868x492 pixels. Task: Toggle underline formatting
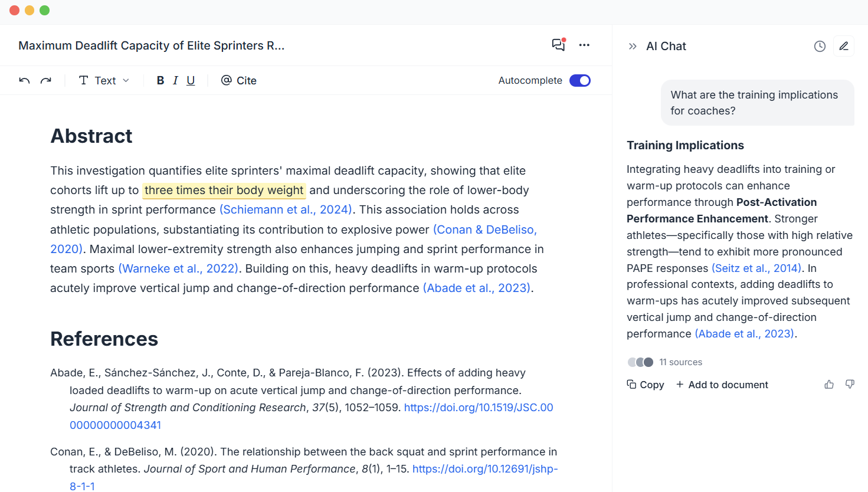click(x=191, y=80)
